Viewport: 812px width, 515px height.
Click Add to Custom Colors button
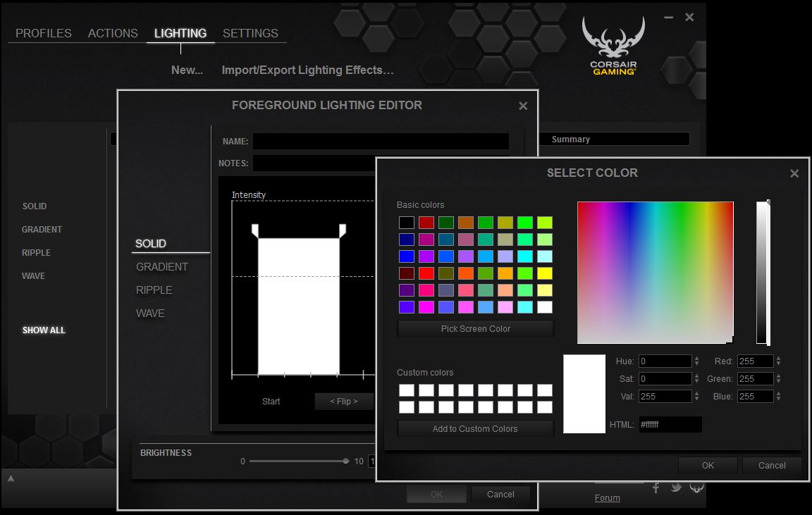(475, 428)
